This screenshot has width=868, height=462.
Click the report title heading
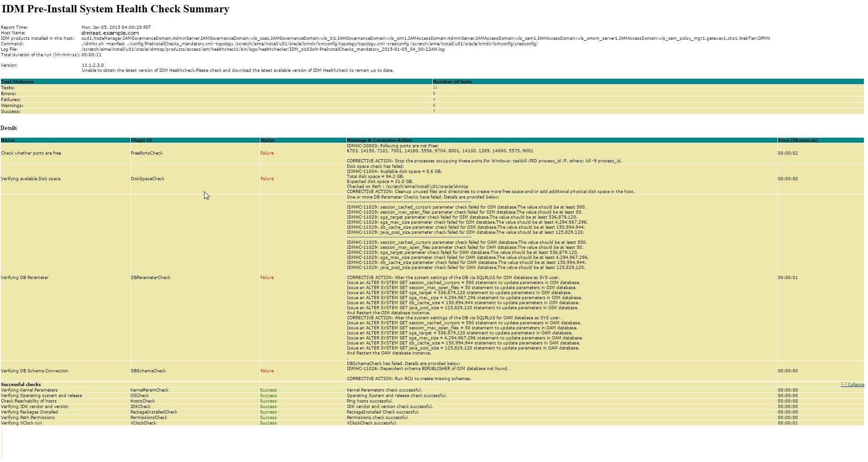tap(115, 9)
